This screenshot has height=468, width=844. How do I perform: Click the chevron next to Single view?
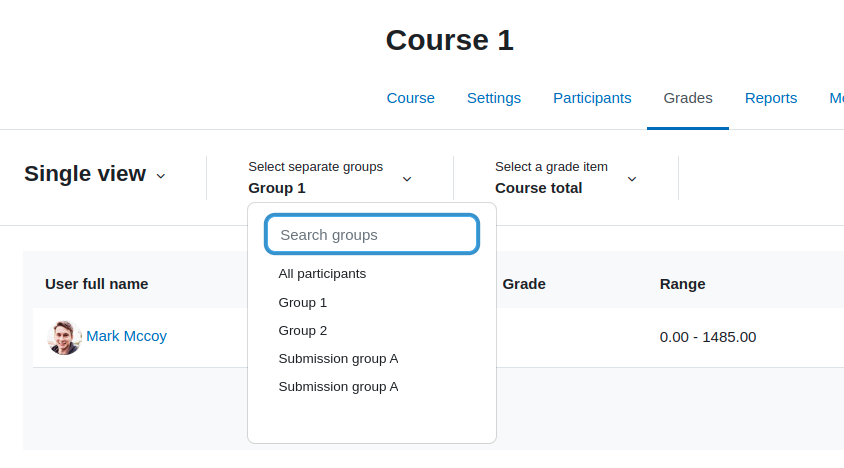[160, 176]
